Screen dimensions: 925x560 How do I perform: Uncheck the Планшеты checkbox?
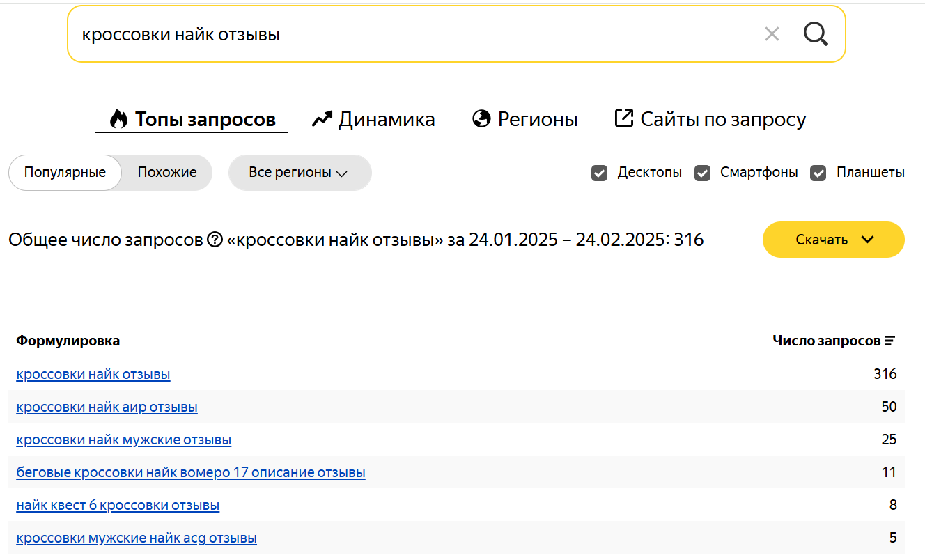coord(818,173)
